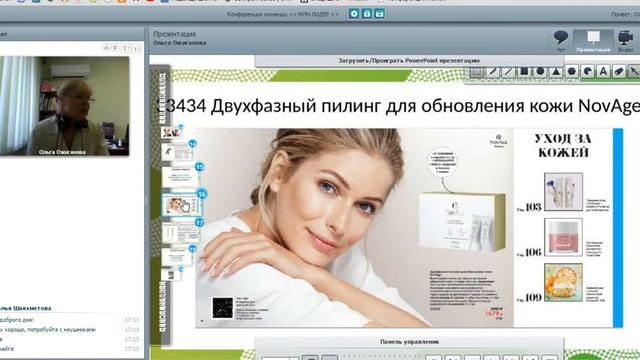Image resolution: width=640 pixels, height=360 pixels.
Task: Select the pencil drawing tool
Action: coord(493,72)
